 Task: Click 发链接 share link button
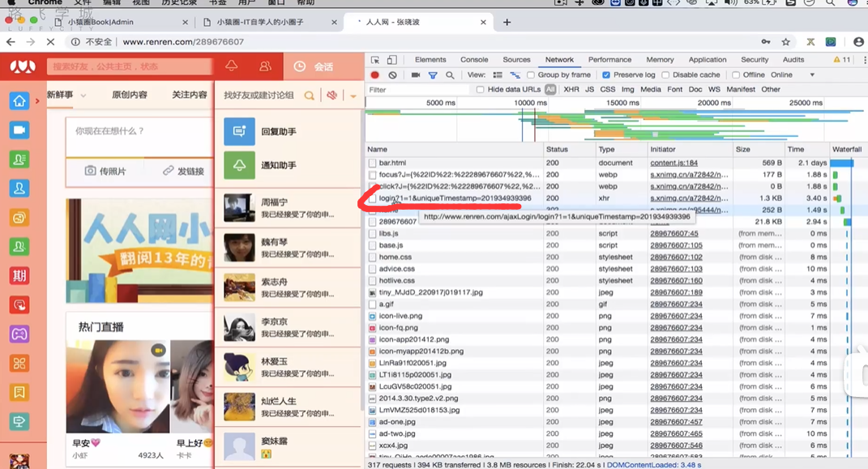(184, 171)
